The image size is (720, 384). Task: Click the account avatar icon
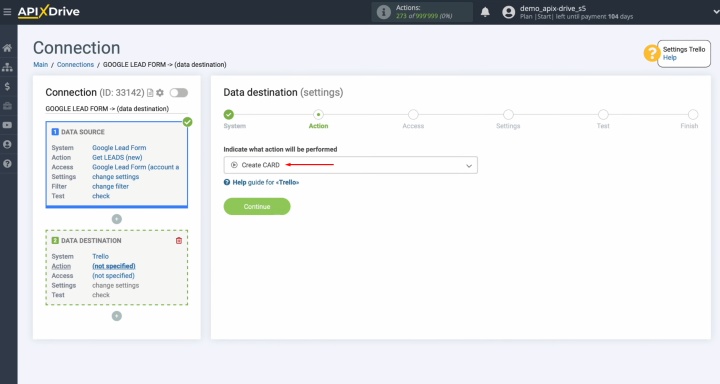click(x=508, y=12)
